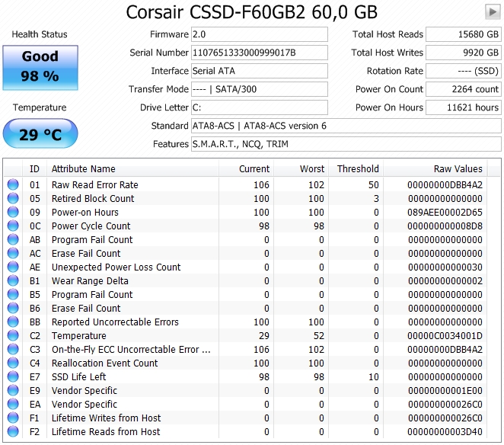Click the ID column header

(34, 168)
